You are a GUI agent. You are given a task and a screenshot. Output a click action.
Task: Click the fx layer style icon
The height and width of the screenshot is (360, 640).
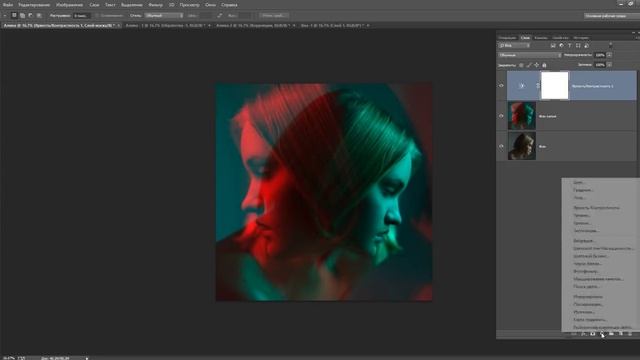click(x=583, y=334)
